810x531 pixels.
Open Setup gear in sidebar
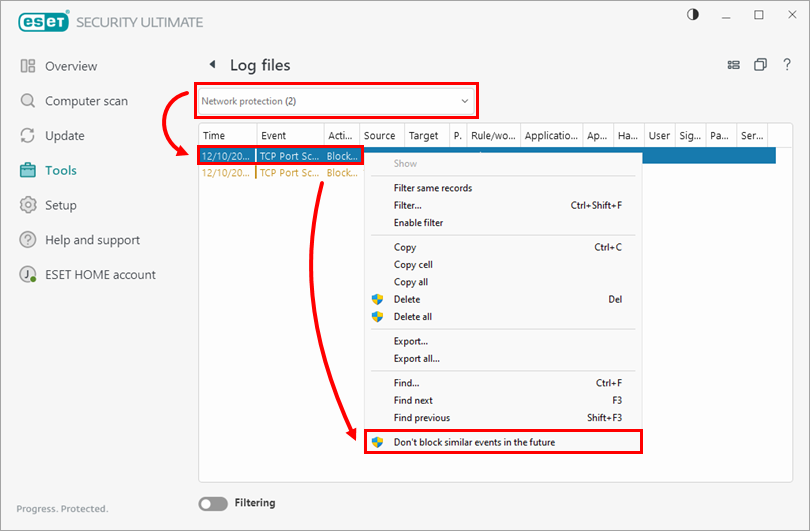pyautogui.click(x=61, y=205)
